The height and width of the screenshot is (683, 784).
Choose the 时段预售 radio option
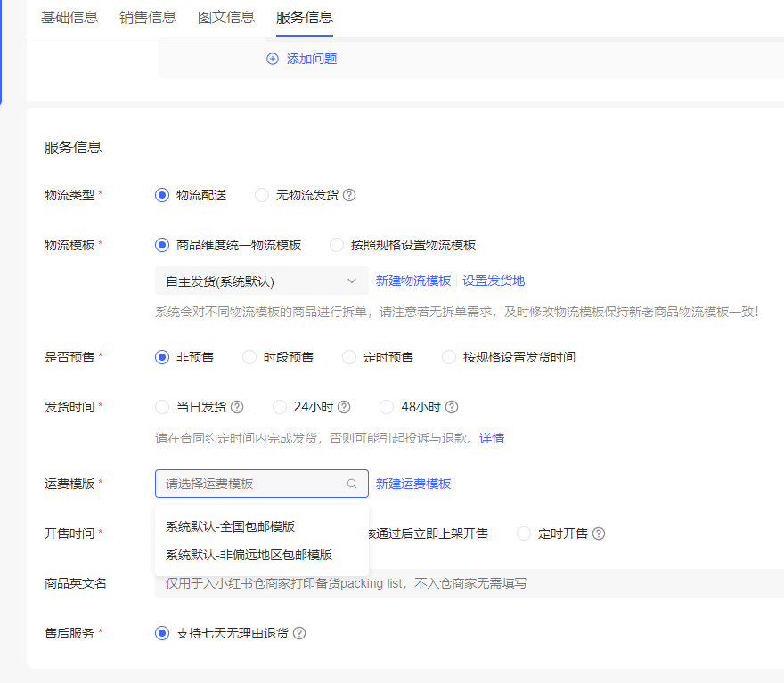point(249,357)
